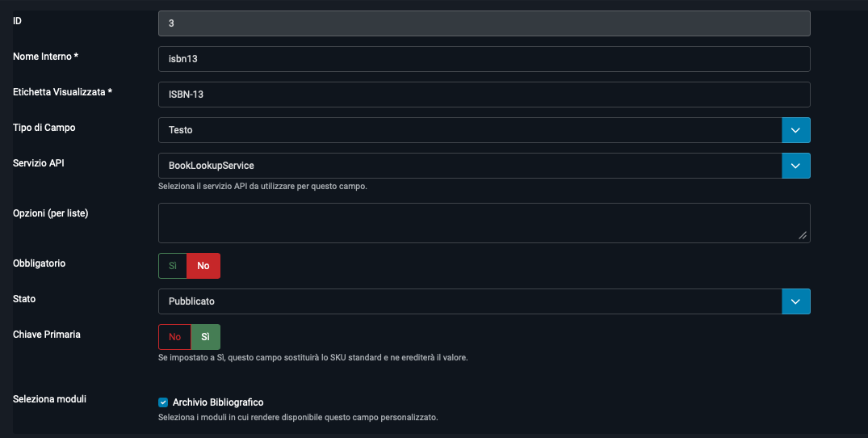Click the ID label
Viewport: 868px width, 438px height.
[x=17, y=20]
